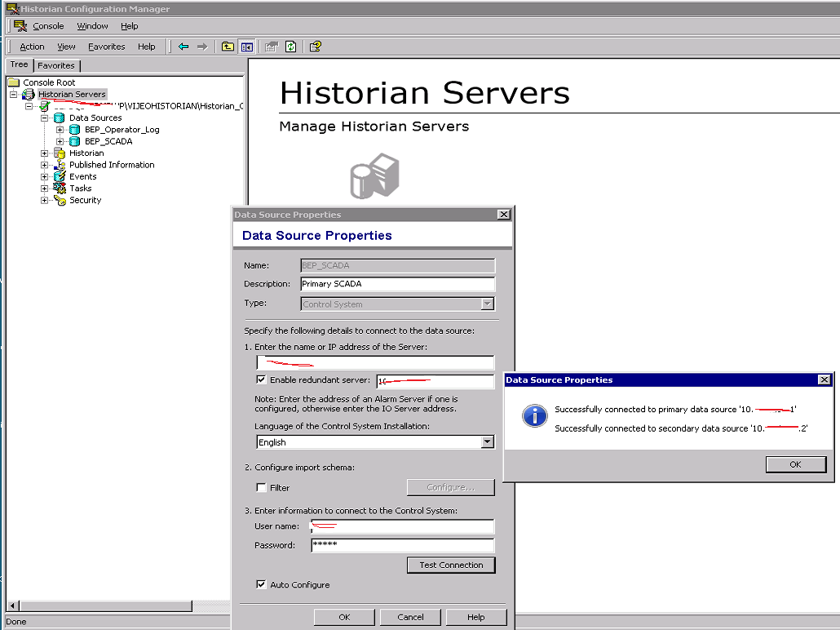This screenshot has width=840, height=630.
Task: Click the Data Sources database icon
Action: point(60,118)
